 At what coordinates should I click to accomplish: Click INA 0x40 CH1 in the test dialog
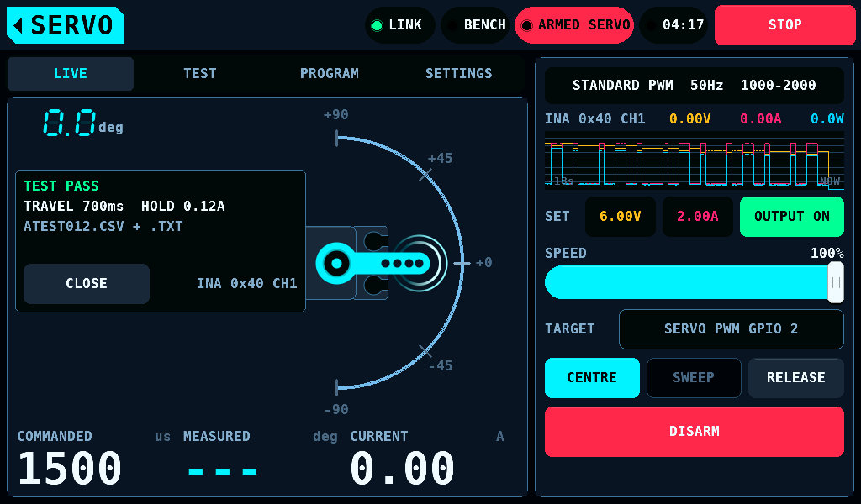click(246, 284)
